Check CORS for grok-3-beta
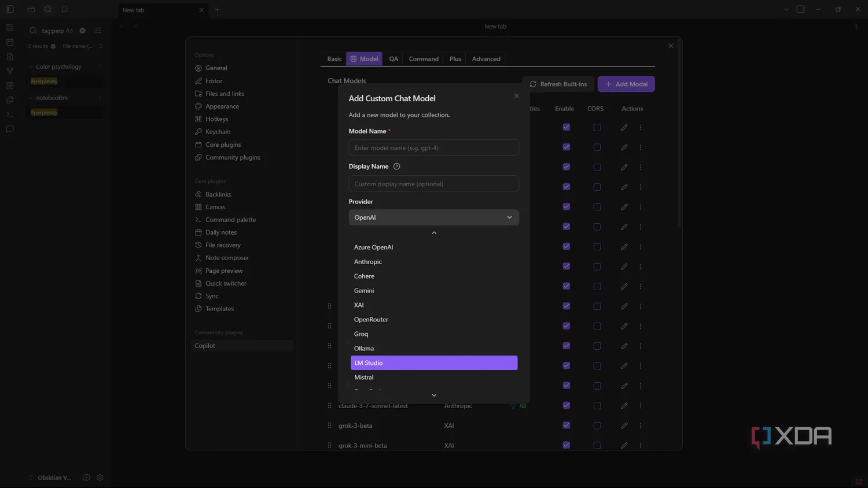Viewport: 868px width, 488px height. coord(597,426)
